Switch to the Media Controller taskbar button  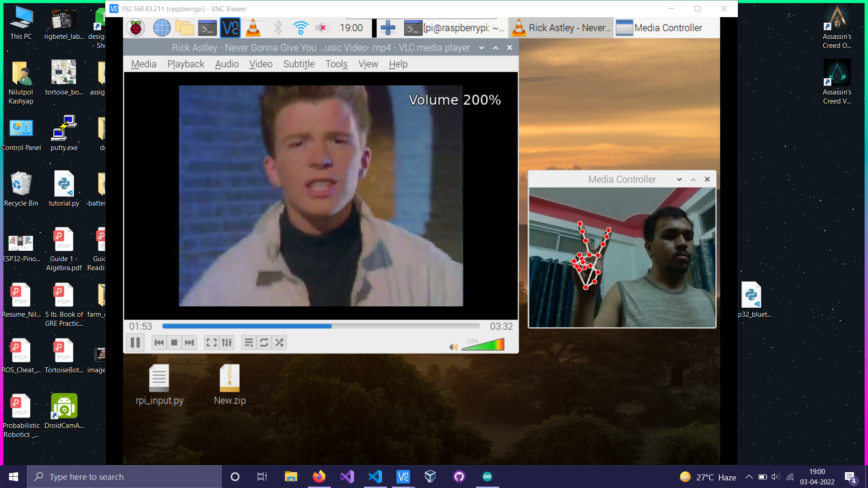pyautogui.click(x=659, y=28)
